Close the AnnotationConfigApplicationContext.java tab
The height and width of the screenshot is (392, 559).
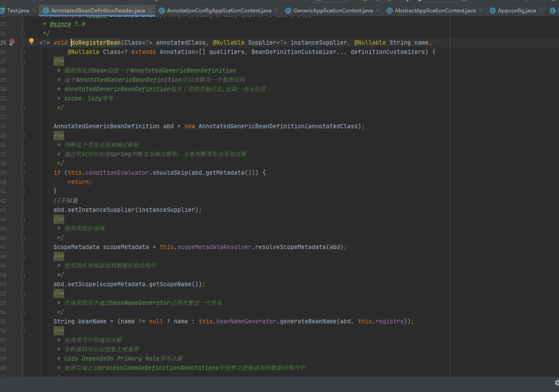(x=276, y=10)
